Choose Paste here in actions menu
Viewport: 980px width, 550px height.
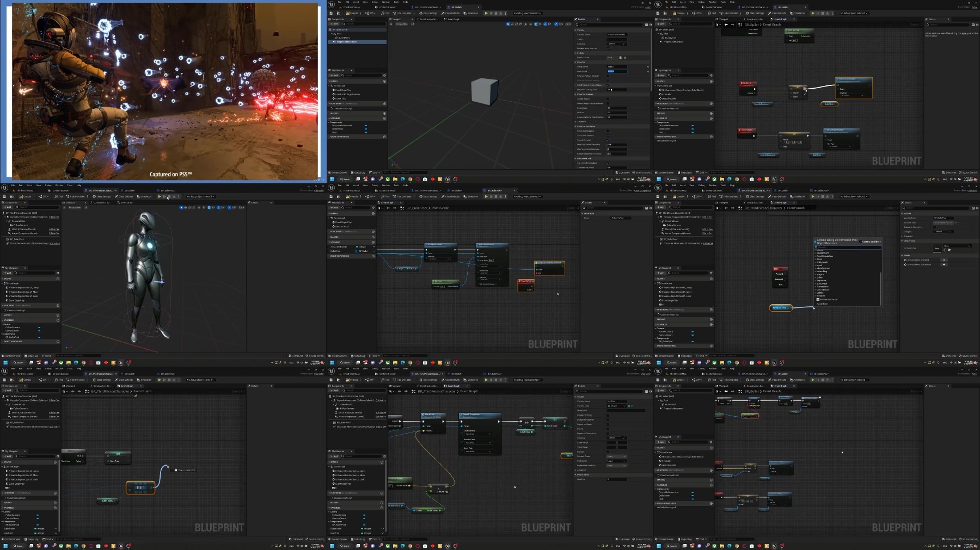point(822,304)
